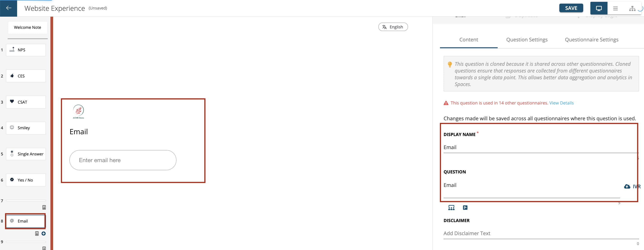Click the Yes/No question type icon
Screen dimensions: 644x250
(12, 180)
